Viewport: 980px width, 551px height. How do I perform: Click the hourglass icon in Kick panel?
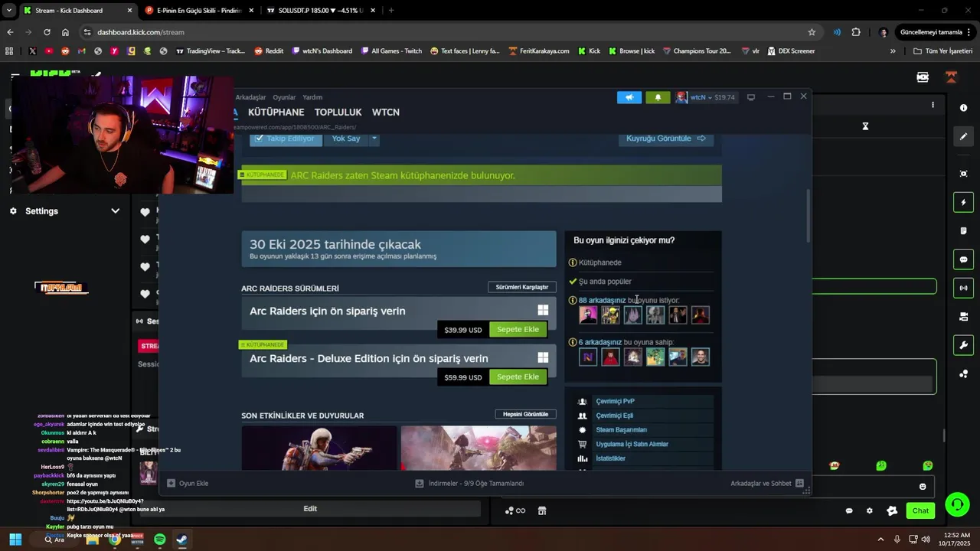865,126
